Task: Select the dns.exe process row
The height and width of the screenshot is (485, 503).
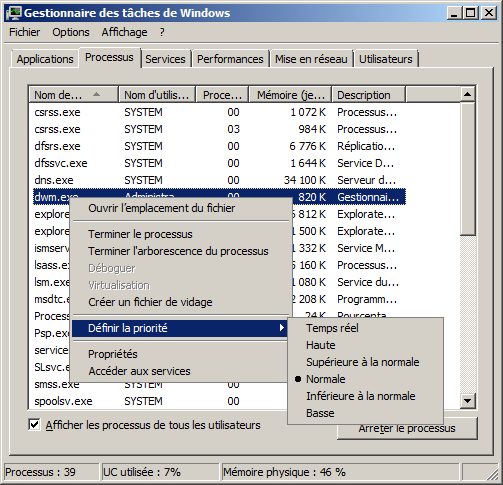Action: tap(219, 180)
